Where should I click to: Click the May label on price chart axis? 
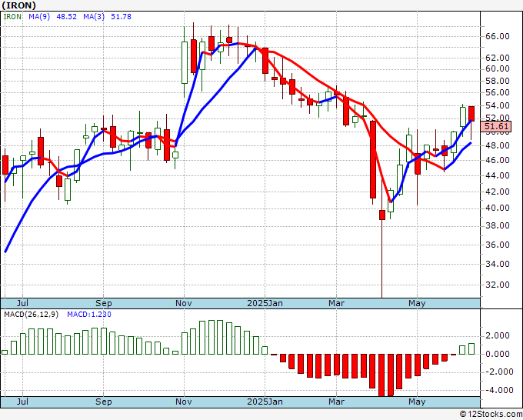click(417, 303)
